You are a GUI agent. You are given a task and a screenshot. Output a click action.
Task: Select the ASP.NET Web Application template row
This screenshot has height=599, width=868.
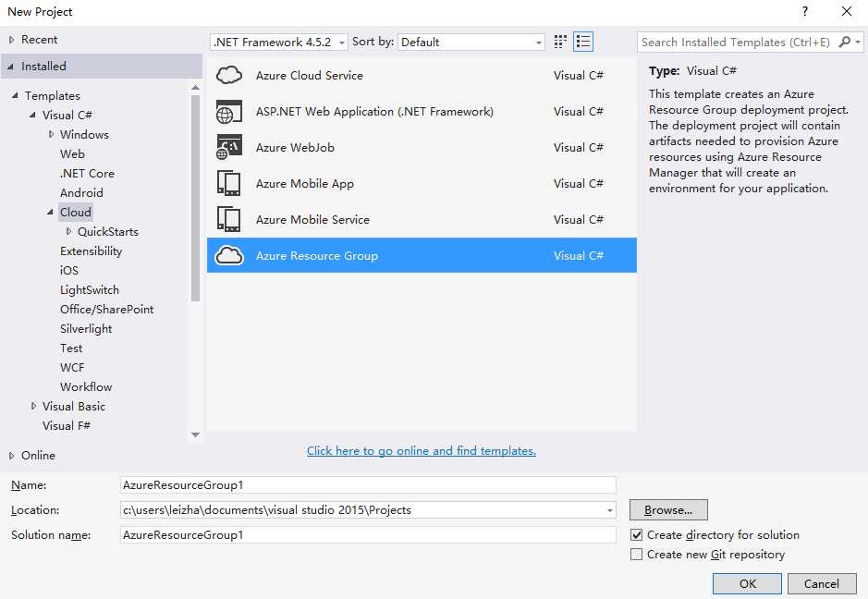[x=422, y=111]
